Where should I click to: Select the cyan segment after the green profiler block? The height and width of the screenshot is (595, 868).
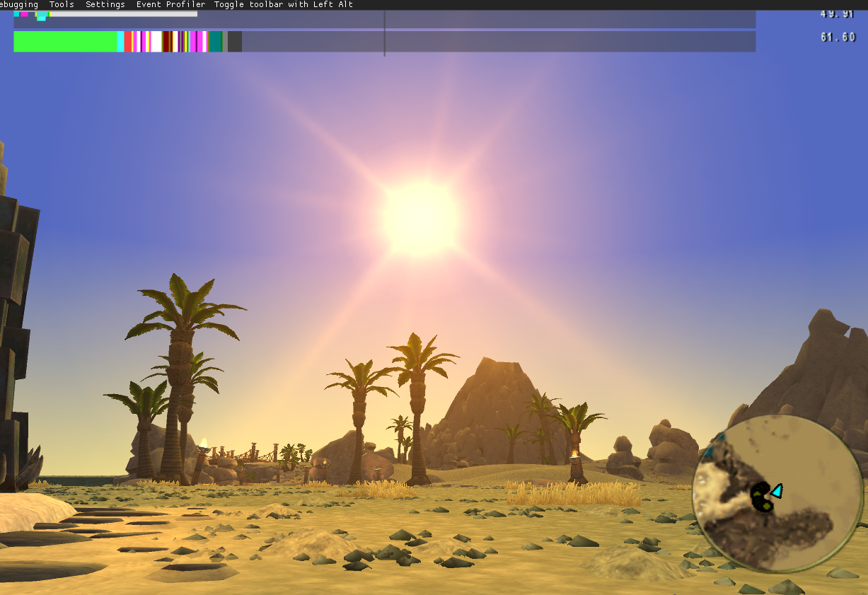pyautogui.click(x=120, y=41)
